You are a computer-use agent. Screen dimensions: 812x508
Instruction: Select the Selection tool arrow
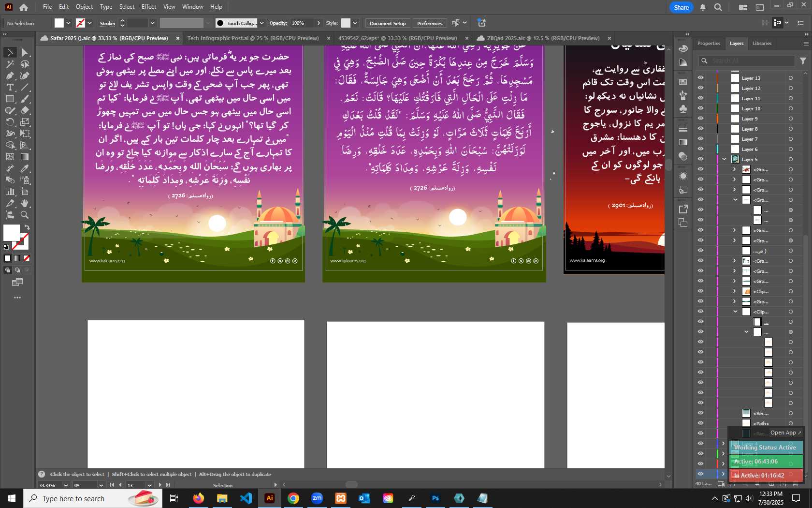10,52
